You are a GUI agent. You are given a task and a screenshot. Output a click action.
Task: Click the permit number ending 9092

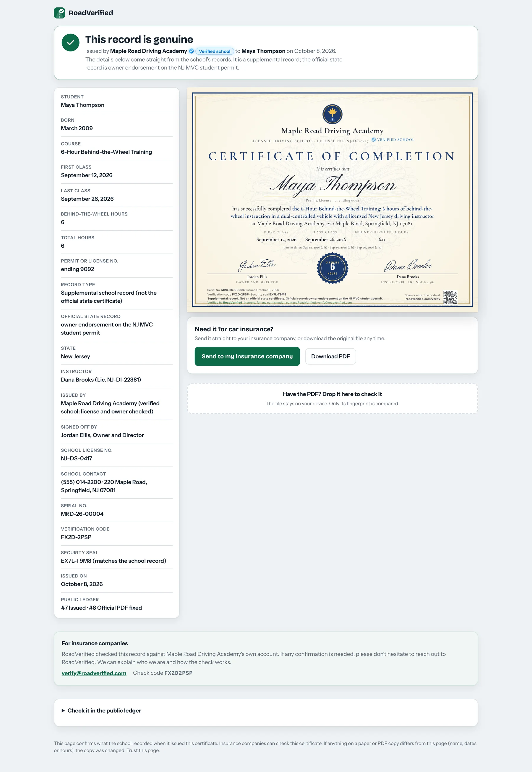pyautogui.click(x=78, y=269)
